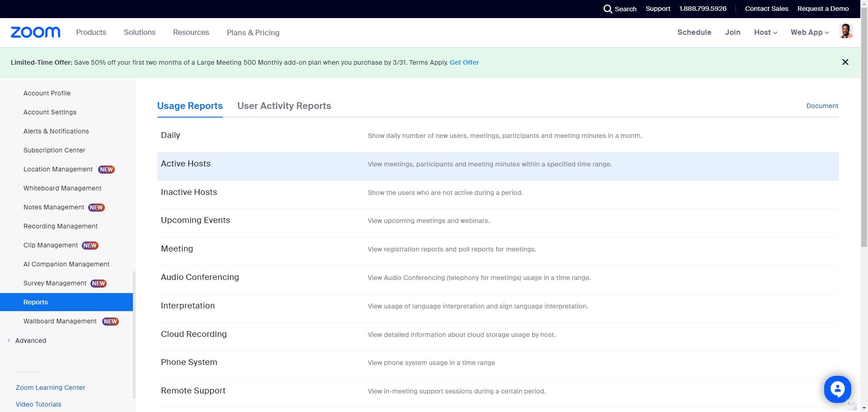868x412 pixels.
Task: Open the Document link
Action: point(822,106)
